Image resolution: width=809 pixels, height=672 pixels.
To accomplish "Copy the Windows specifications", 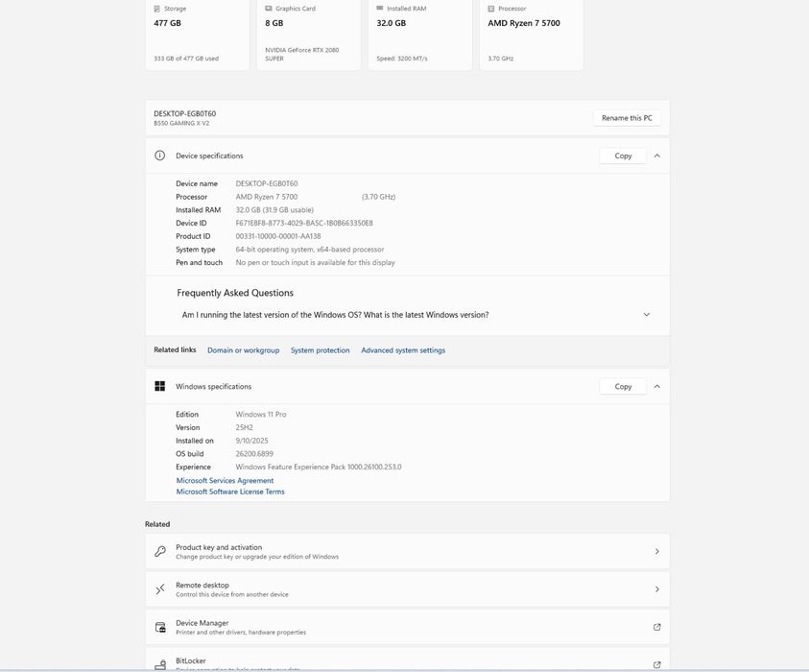I will coord(623,386).
